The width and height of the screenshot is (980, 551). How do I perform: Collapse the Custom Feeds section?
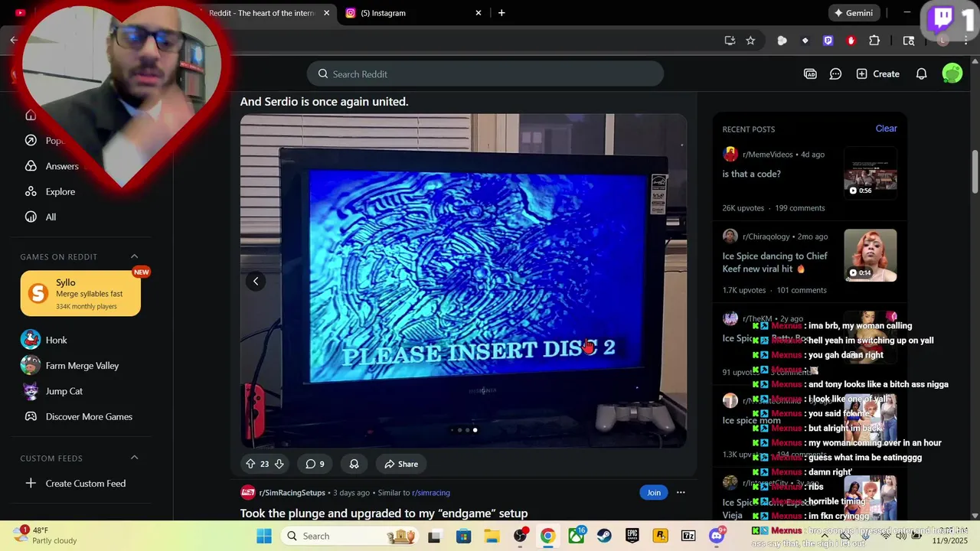point(134,458)
